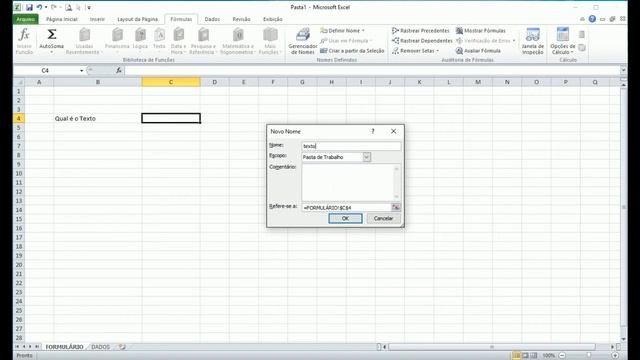Click the Excel Help question mark icon
This screenshot has height=360, width=640.
592,19
